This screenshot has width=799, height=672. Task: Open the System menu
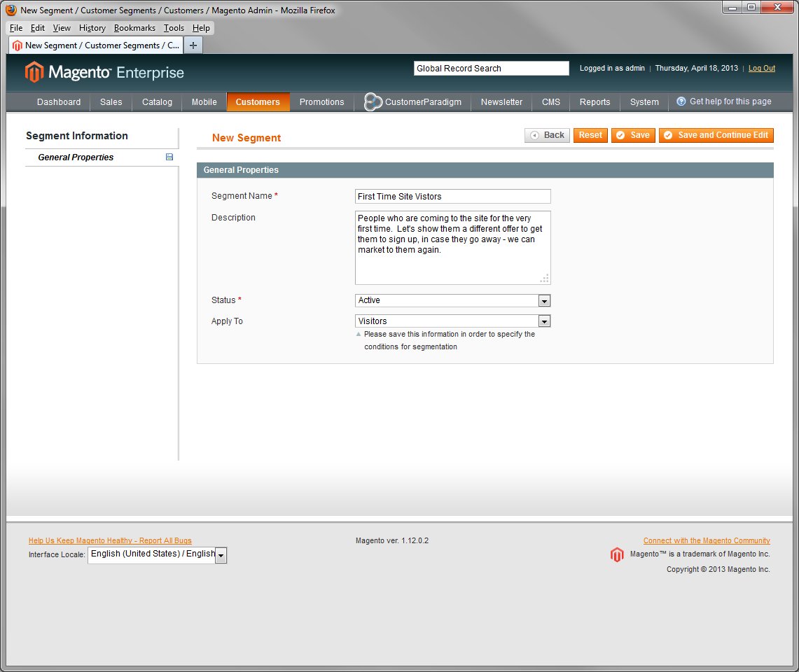(x=644, y=102)
